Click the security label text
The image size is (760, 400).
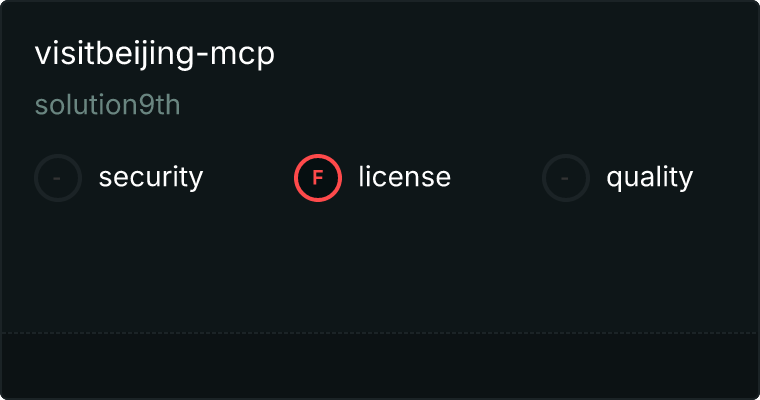(x=151, y=177)
